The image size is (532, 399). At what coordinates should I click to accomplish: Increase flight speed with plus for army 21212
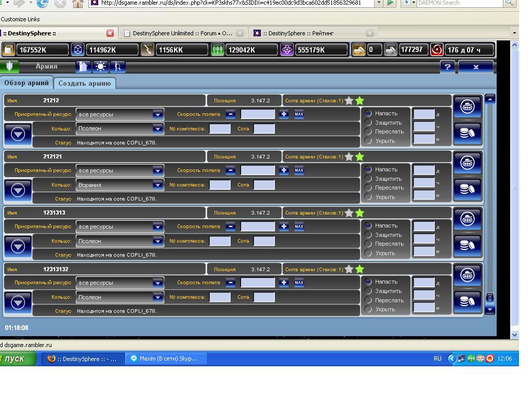284,114
